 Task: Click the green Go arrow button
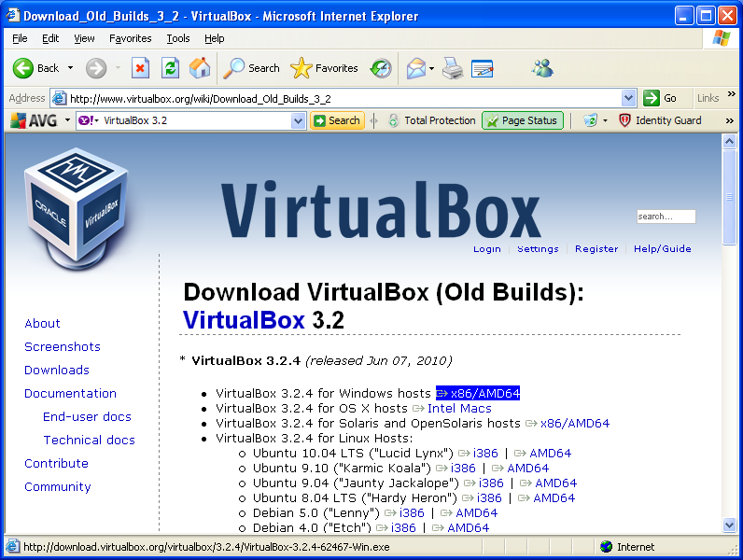pos(652,98)
